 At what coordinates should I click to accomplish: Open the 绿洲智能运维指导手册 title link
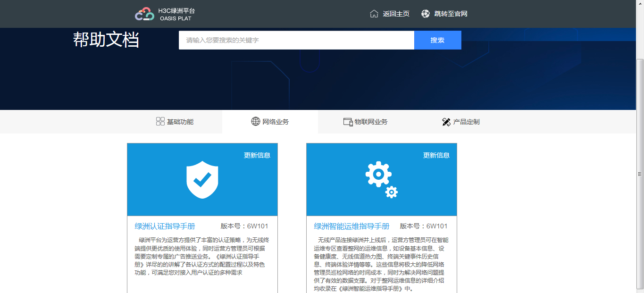click(x=351, y=226)
